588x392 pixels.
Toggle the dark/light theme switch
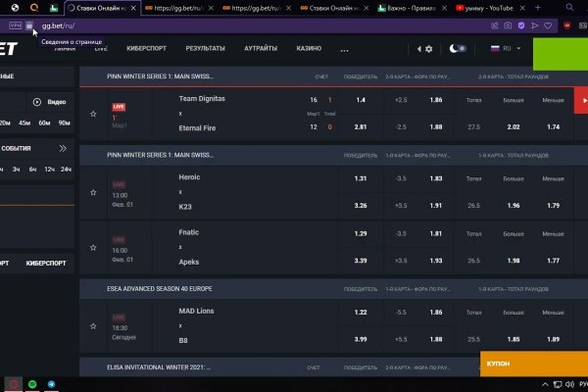(x=458, y=48)
